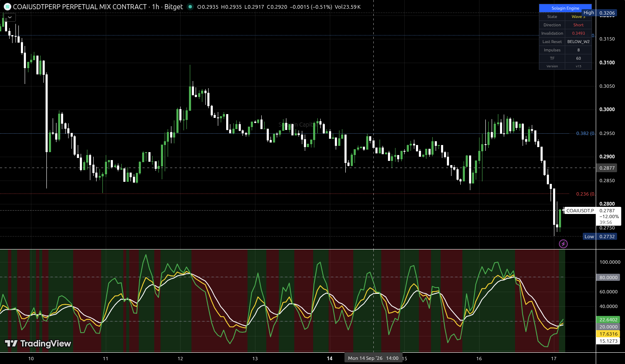Click date label 13 on time axis
This screenshot has width=625, height=364.
pos(255,359)
